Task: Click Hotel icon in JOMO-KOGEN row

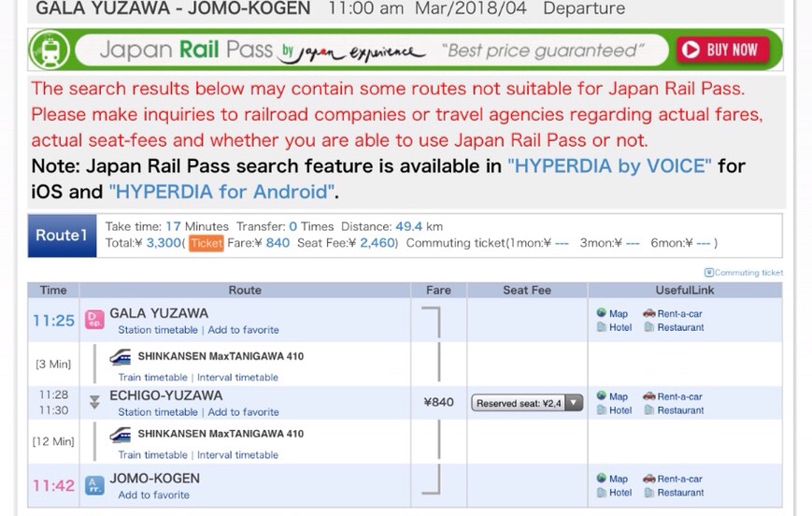Action: [601, 493]
